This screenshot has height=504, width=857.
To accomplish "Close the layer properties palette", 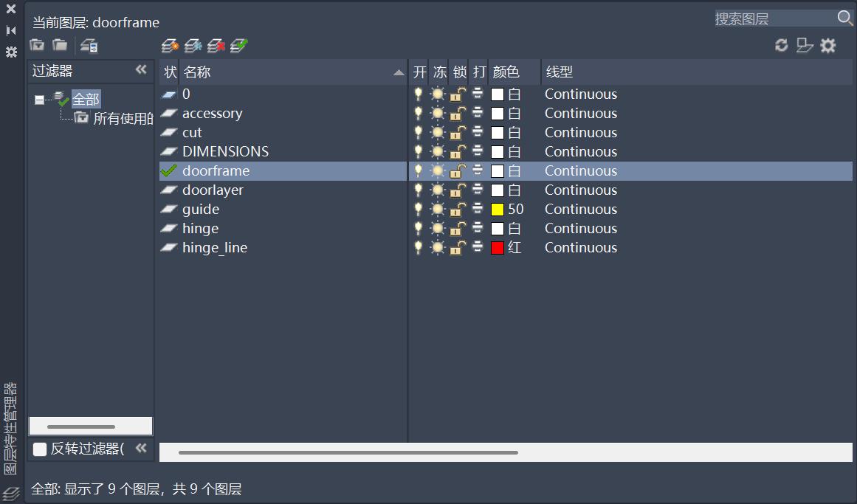I will (x=11, y=9).
